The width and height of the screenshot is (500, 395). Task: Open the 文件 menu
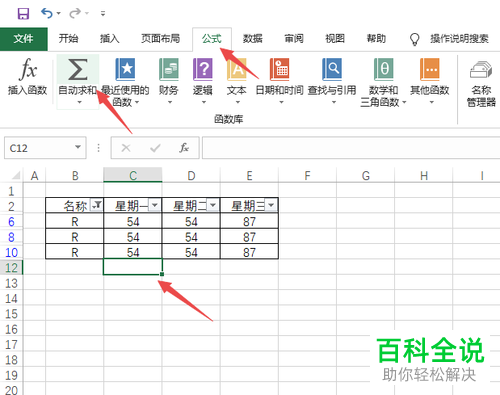[24, 39]
